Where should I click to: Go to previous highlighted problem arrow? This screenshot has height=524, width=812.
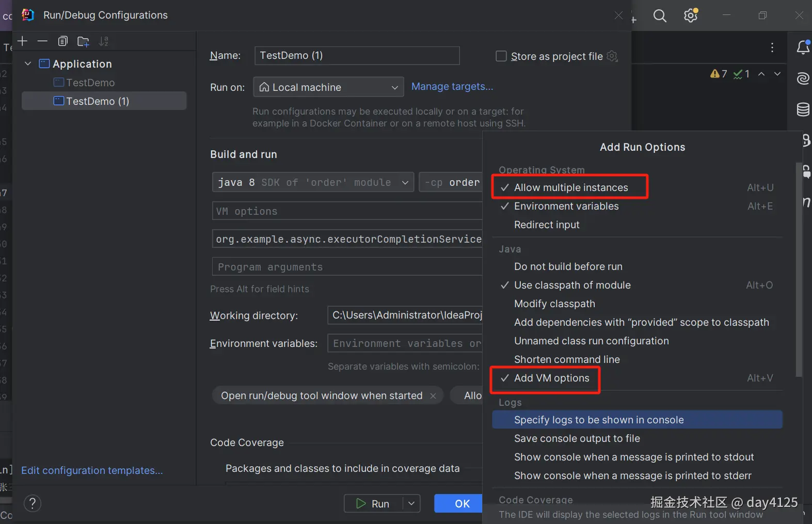click(761, 74)
